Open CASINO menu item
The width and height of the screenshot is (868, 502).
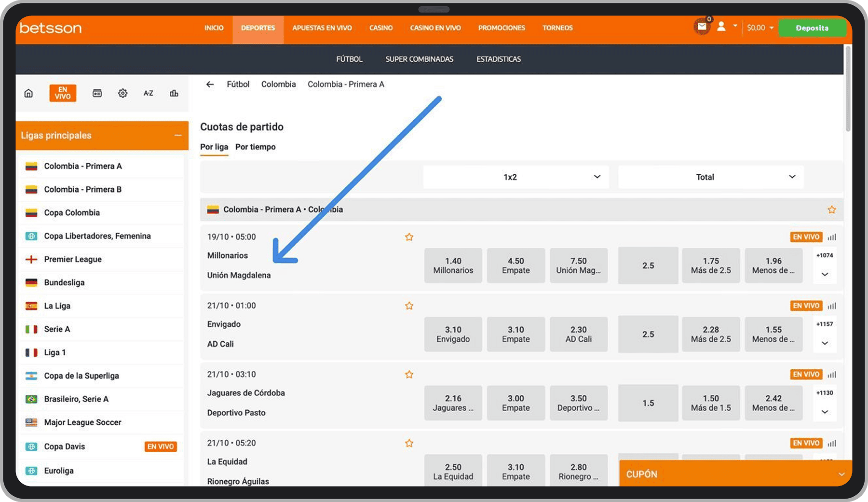[x=381, y=28]
